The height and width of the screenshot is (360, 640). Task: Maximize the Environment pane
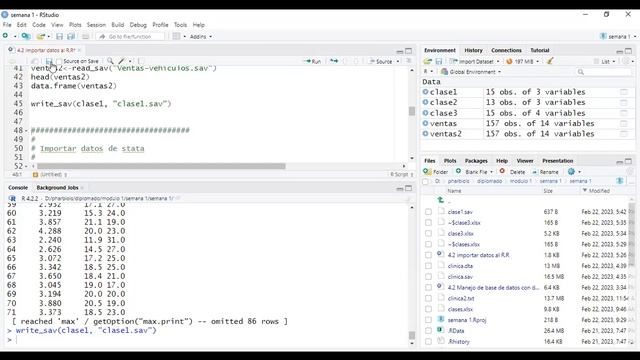pyautogui.click(x=629, y=51)
